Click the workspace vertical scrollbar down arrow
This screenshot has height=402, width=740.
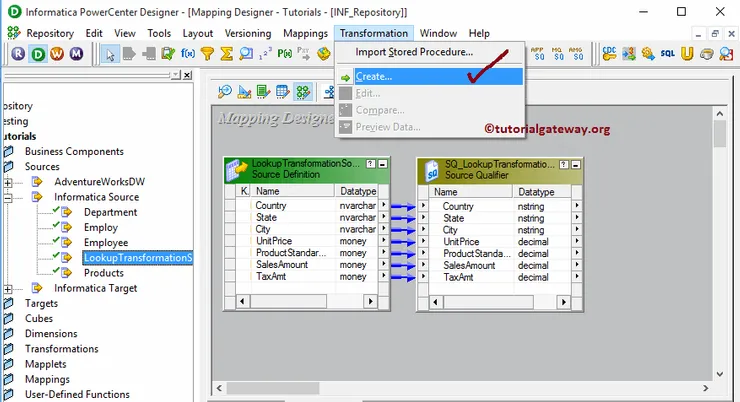click(719, 374)
